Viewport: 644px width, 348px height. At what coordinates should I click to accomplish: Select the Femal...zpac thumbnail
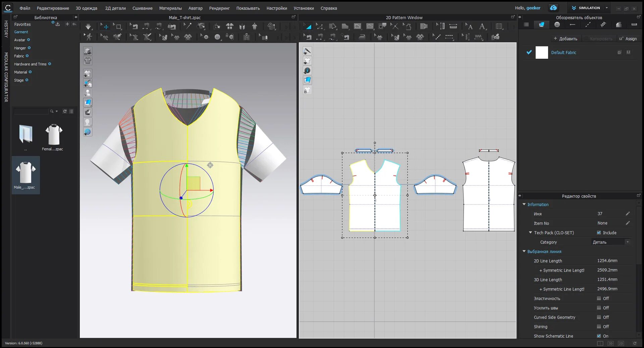pyautogui.click(x=54, y=137)
